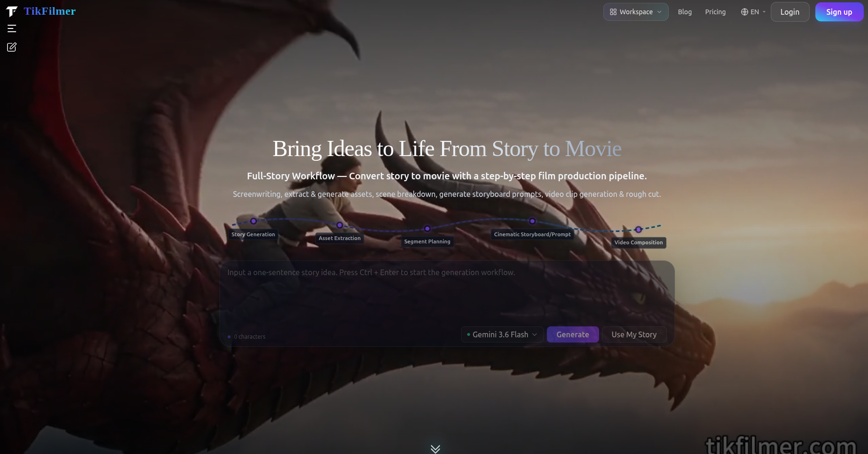Click the scroll-down double chevron
The height and width of the screenshot is (454, 868).
[435, 449]
